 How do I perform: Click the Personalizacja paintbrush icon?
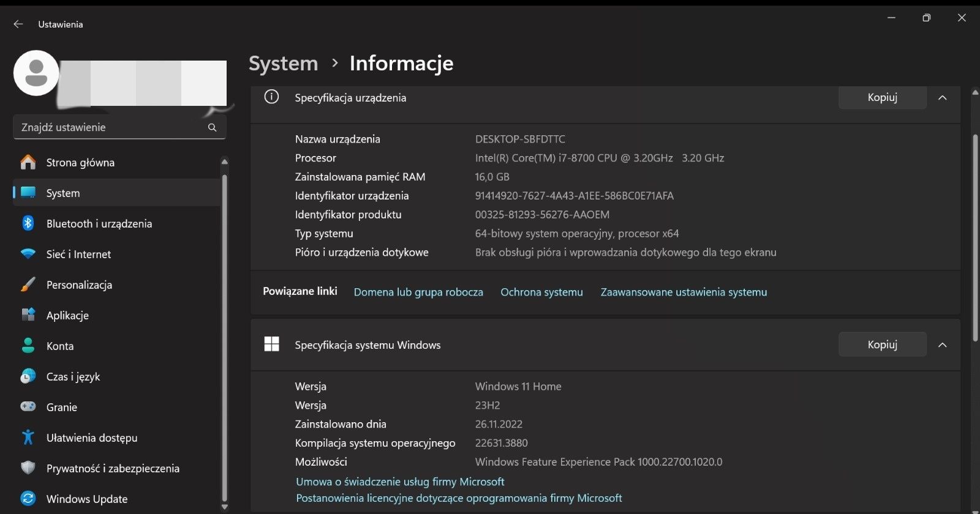pyautogui.click(x=28, y=285)
